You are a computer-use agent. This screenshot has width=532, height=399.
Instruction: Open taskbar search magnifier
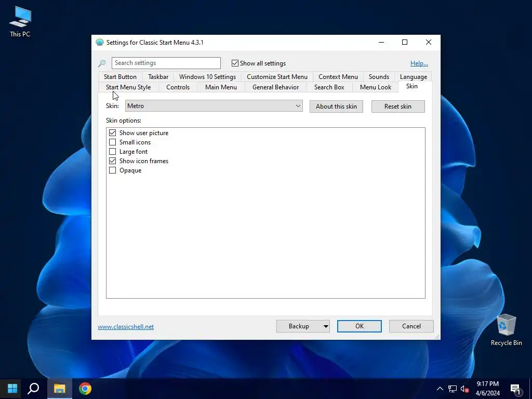point(33,389)
